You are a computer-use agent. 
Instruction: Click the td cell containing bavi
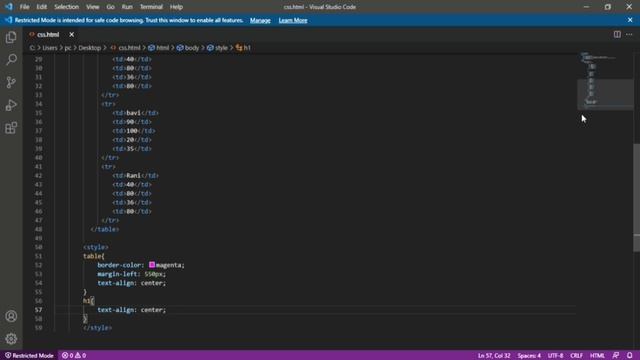click(x=135, y=113)
